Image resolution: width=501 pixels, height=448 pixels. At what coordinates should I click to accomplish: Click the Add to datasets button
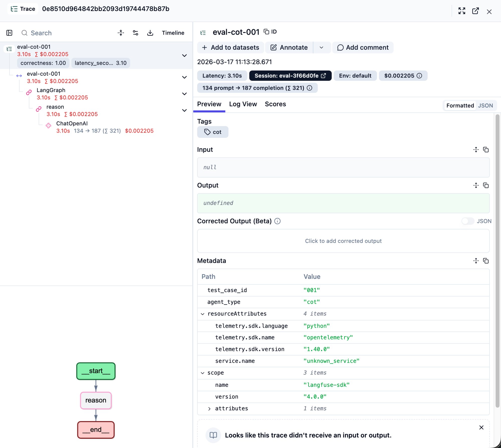coord(230,47)
